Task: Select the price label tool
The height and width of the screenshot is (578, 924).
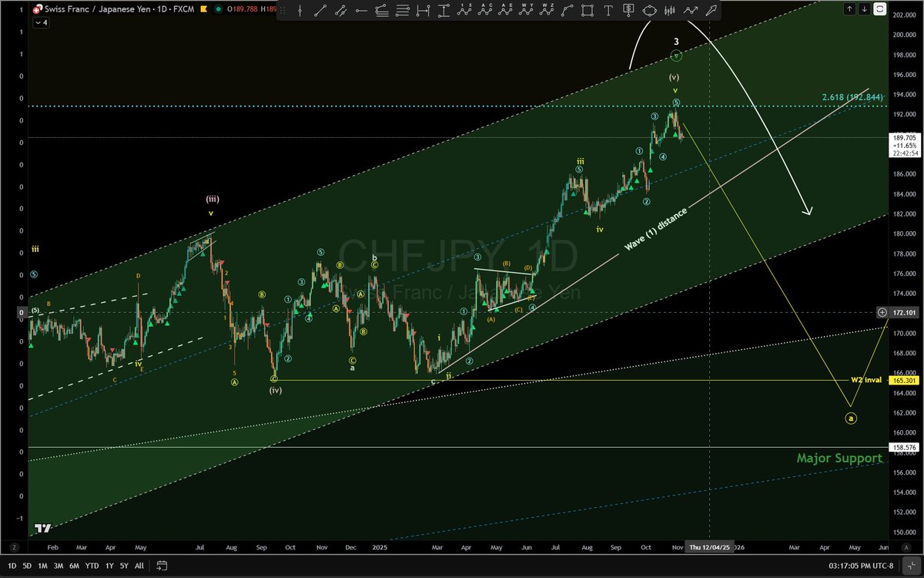Action: [x=628, y=11]
